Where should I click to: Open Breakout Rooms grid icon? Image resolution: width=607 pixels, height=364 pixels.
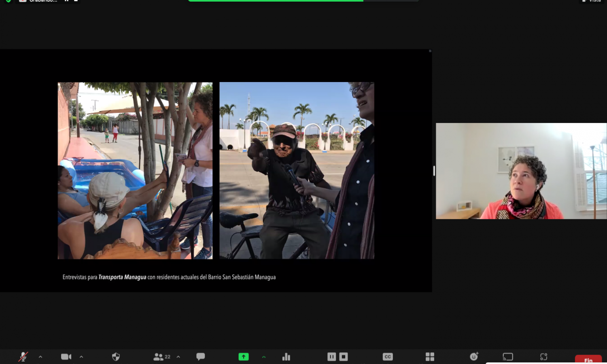[x=430, y=356]
